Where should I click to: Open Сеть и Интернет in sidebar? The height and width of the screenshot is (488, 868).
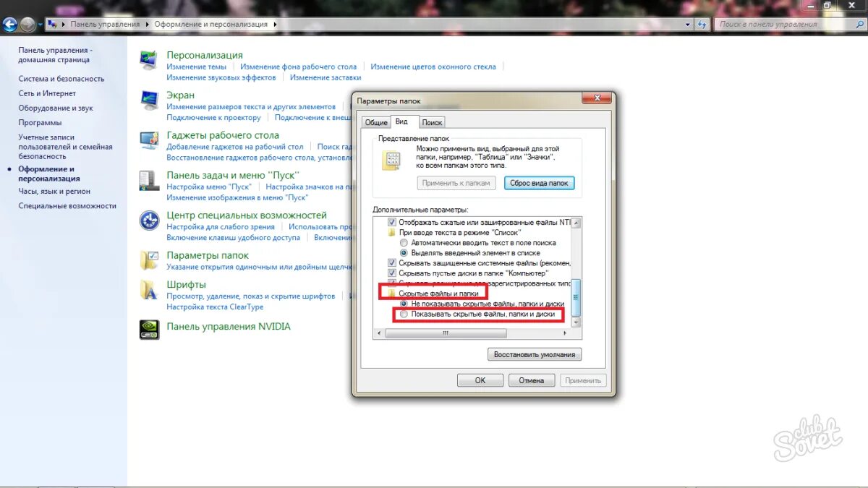click(x=47, y=93)
